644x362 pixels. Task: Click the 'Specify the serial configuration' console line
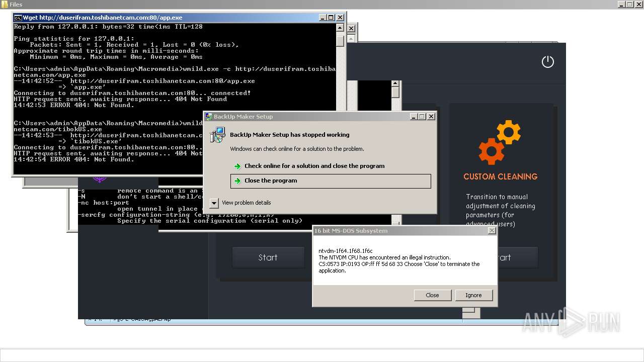210,221
